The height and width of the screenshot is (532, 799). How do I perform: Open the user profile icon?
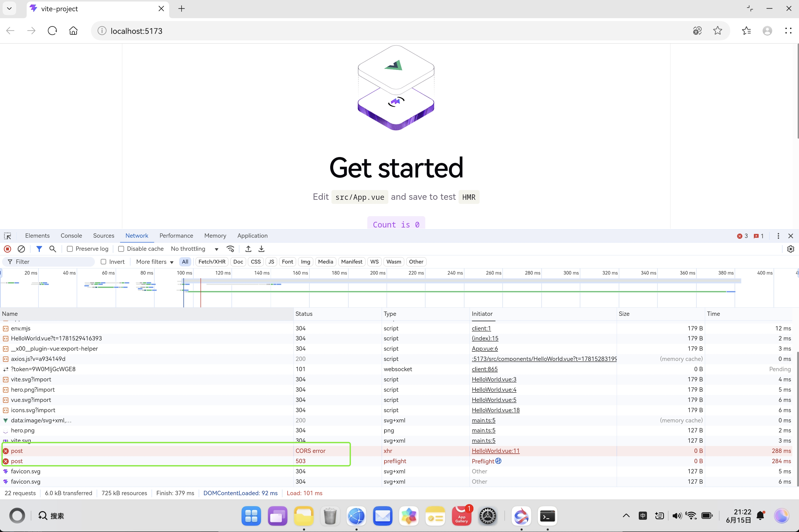[767, 31]
